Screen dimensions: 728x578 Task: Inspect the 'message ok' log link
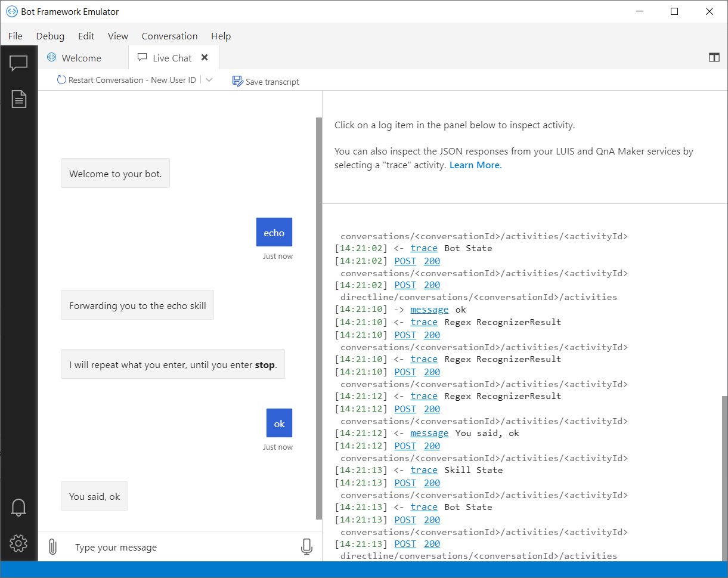[x=429, y=310]
